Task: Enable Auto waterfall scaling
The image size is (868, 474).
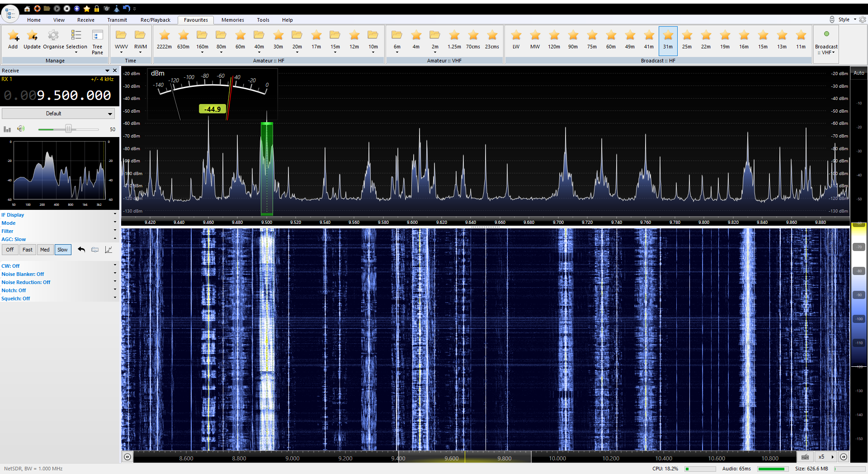Action: point(859,72)
